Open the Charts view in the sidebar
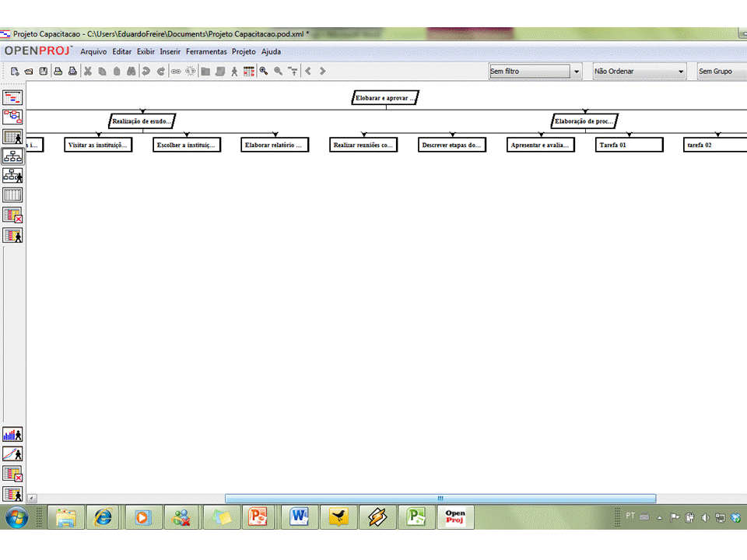This screenshot has width=747, height=560. click(x=12, y=453)
